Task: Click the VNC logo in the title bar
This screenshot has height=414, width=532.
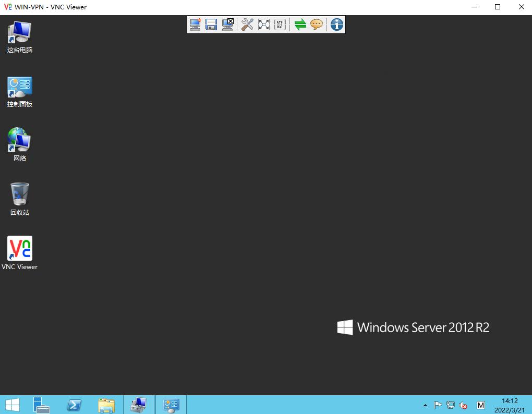Action: point(8,7)
